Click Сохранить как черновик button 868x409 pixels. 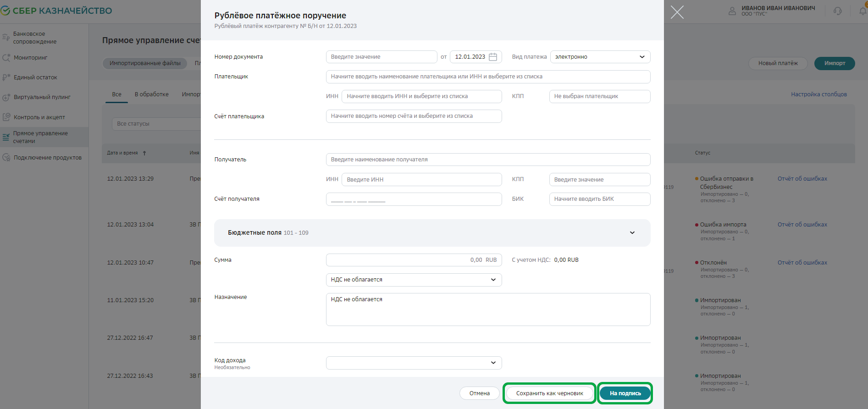pyautogui.click(x=549, y=393)
